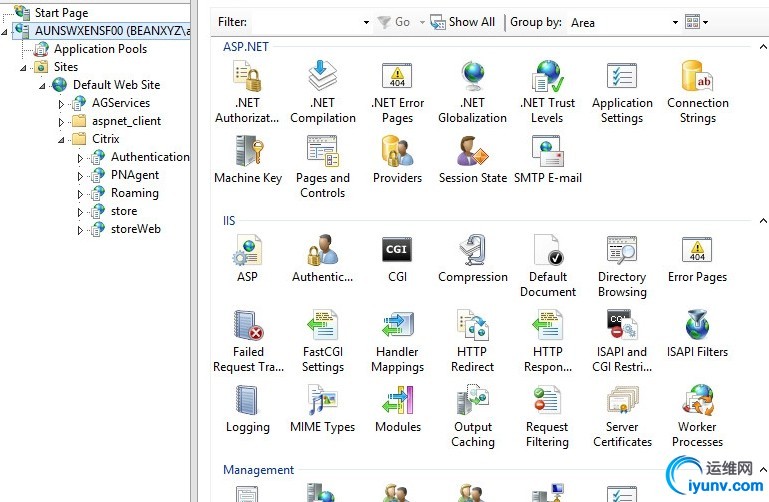Open Handler Mappings feature
The image size is (769, 502).
click(397, 341)
